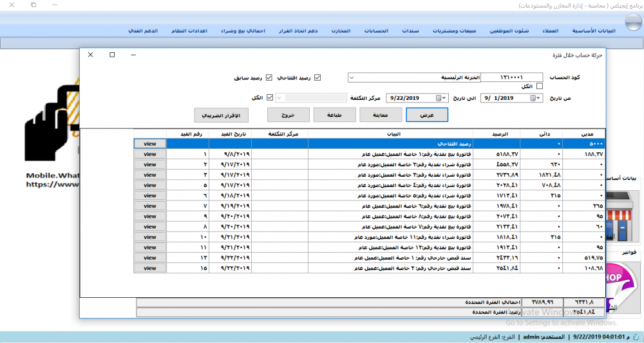Expand the الخزنة الرئيسية account dropdown

(352, 77)
